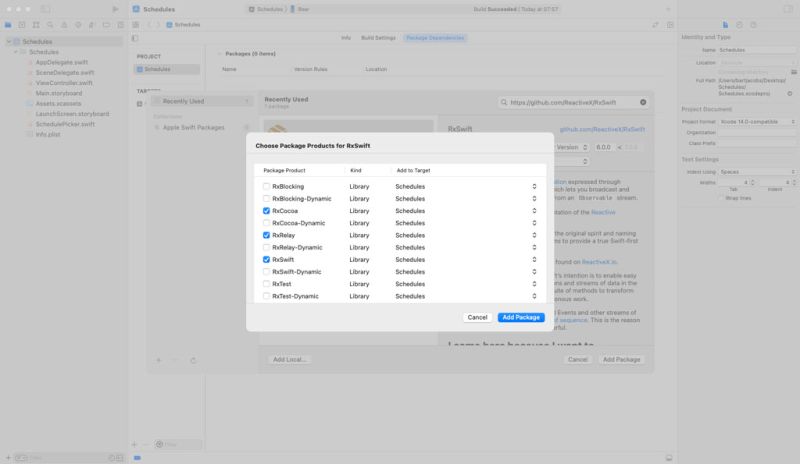Viewport: 800px width, 464px height.
Task: Switch to the Package Dependencies tab
Action: point(435,38)
